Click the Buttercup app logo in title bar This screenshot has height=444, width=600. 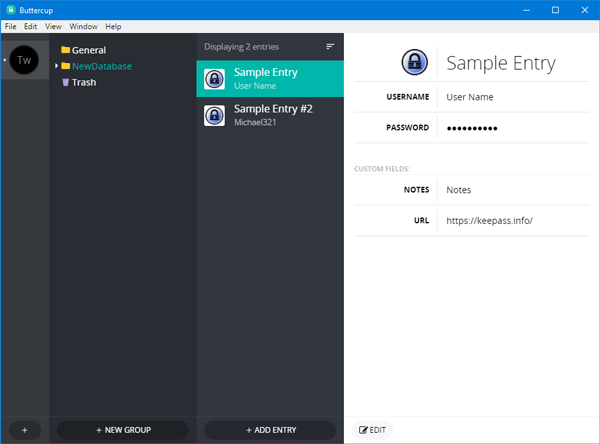coord(11,10)
